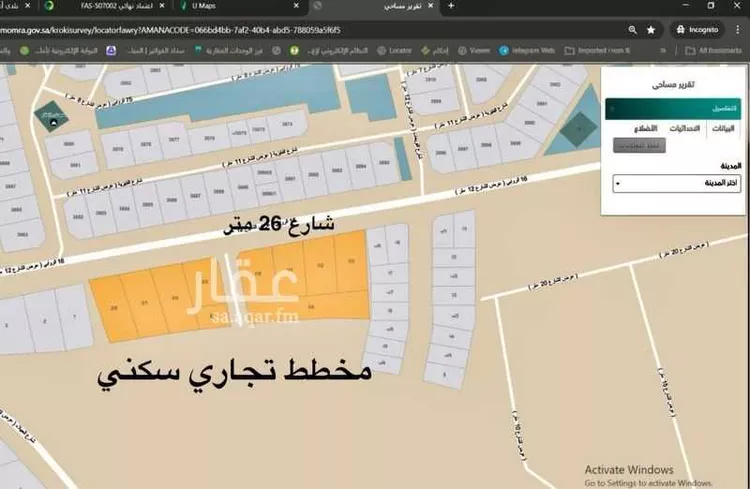Open the إحكام bookmark

(434, 50)
